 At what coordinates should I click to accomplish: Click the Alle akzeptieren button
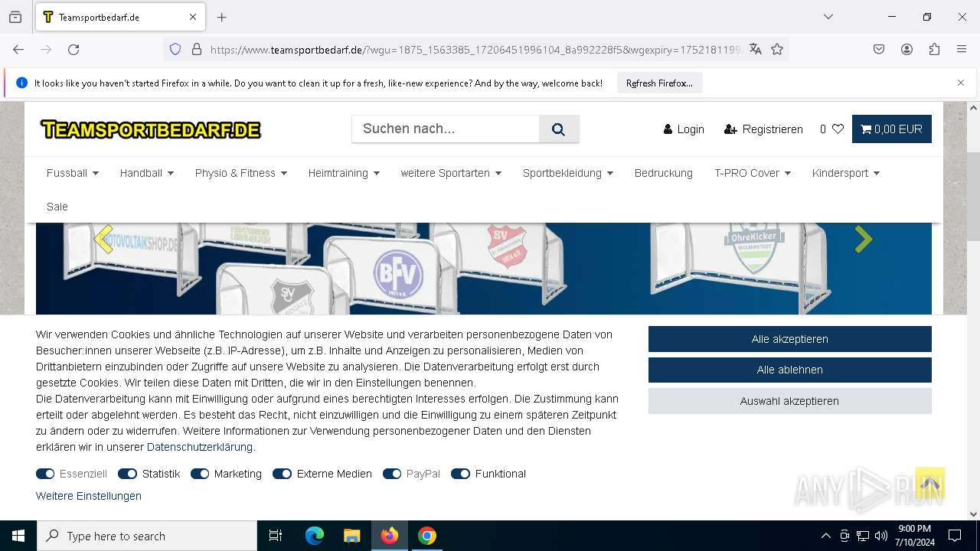pos(790,339)
